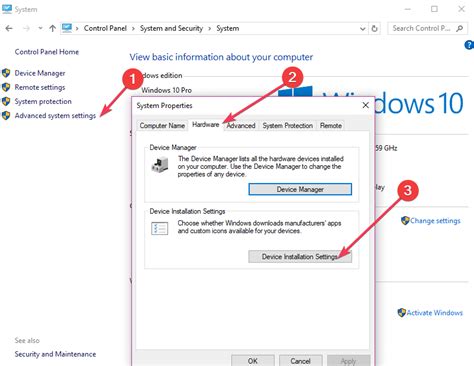The height and width of the screenshot is (366, 474).
Task: Open Remote settings link
Action: point(40,87)
